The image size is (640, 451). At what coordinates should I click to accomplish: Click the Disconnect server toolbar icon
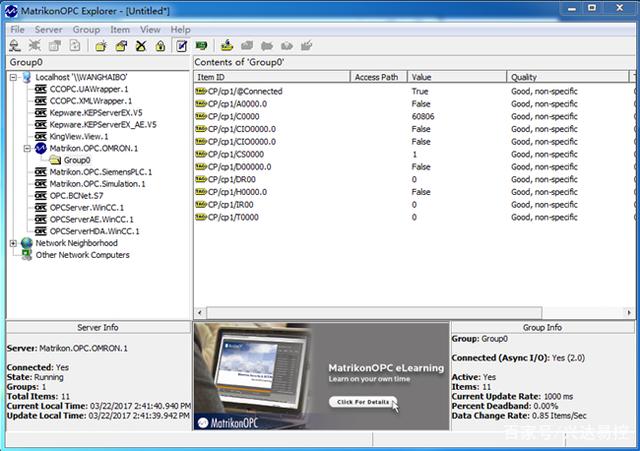coord(35,46)
